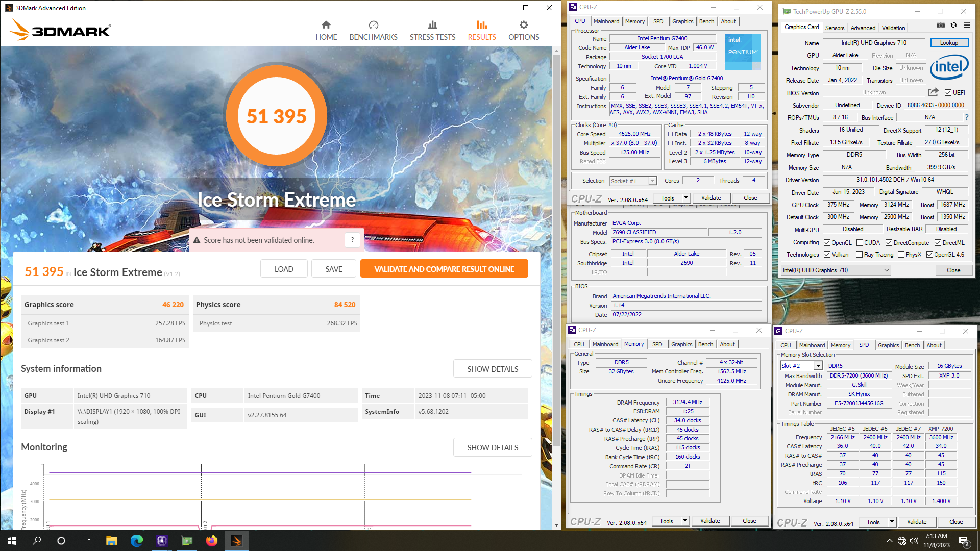Expand the Tools arrow in the CPU-Z Memory window

point(685,521)
